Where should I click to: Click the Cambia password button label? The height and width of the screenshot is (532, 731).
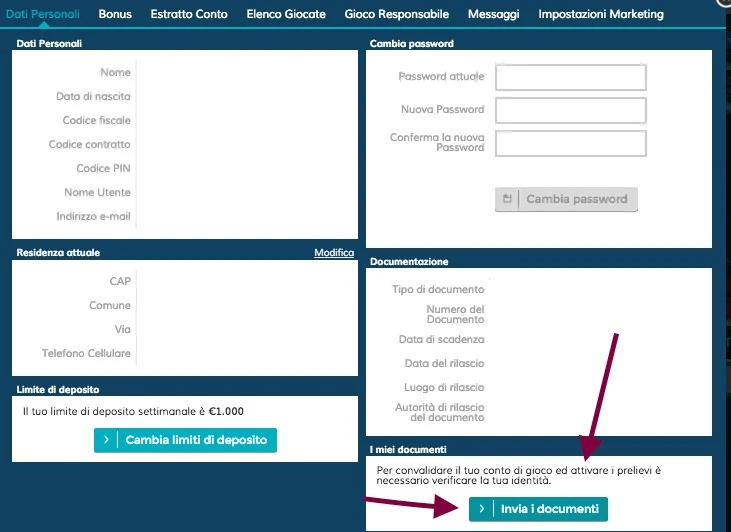tap(577, 199)
